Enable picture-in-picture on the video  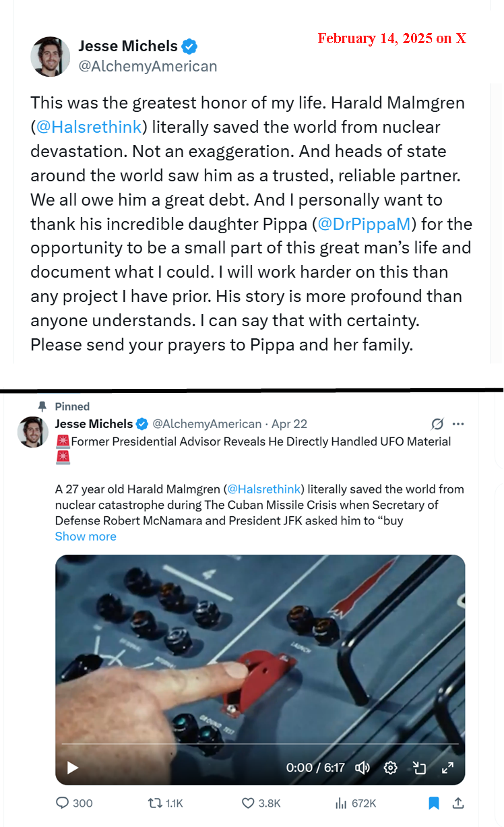pyautogui.click(x=419, y=768)
